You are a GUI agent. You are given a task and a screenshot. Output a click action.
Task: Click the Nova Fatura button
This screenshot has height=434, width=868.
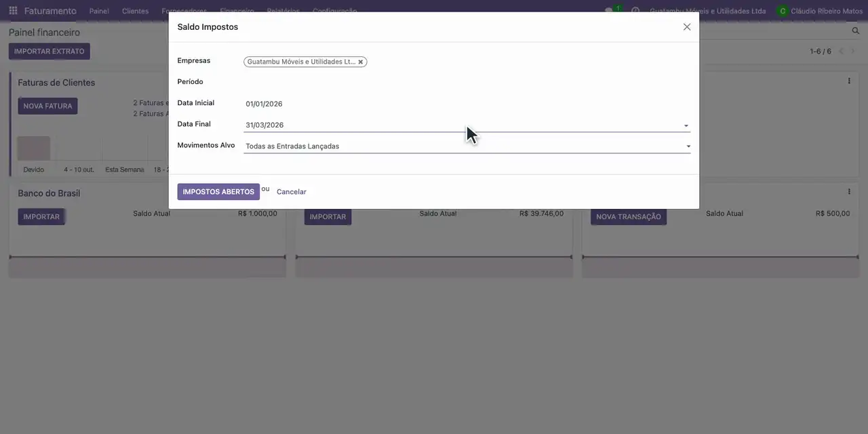point(47,106)
